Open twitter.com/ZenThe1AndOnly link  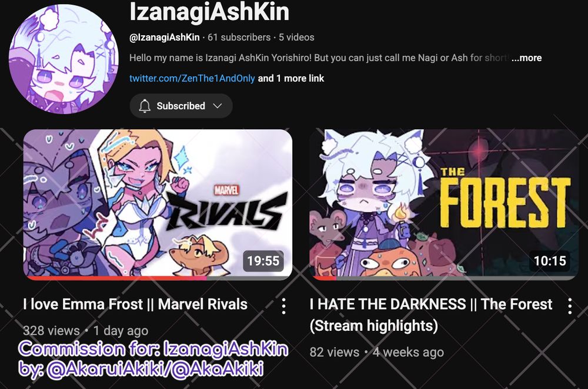[192, 78]
